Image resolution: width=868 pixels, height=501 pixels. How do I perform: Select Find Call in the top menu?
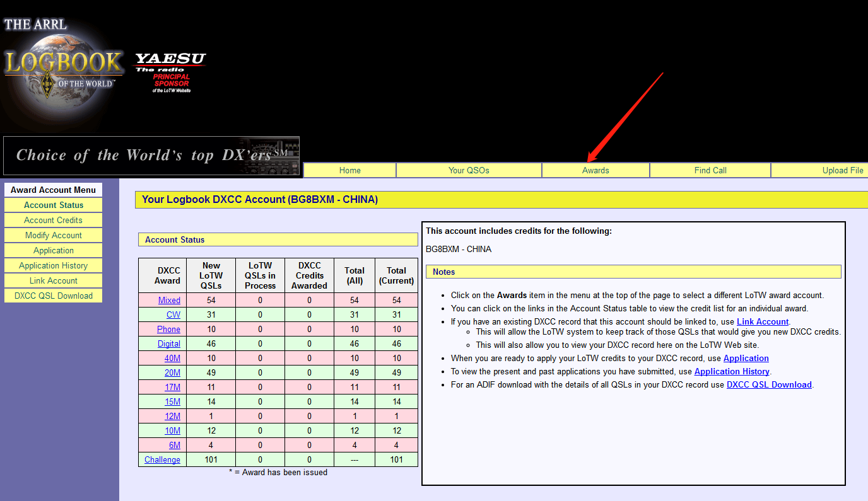click(710, 170)
